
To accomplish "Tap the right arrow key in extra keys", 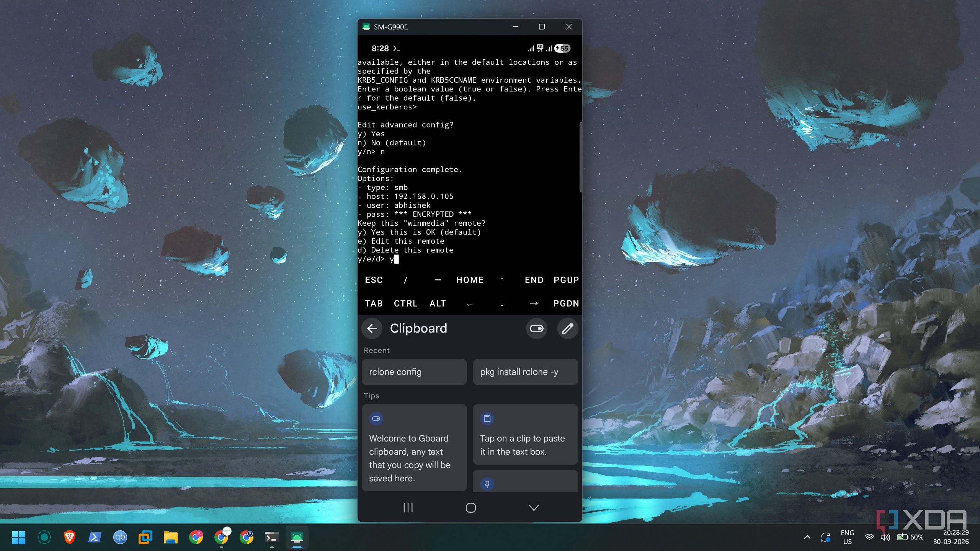I will pyautogui.click(x=534, y=303).
